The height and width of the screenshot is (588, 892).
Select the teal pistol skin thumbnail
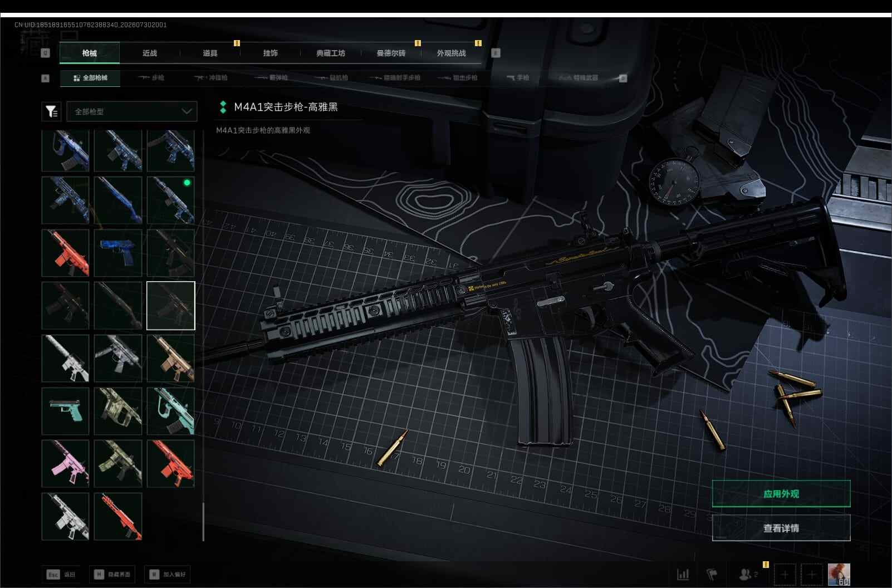point(65,411)
